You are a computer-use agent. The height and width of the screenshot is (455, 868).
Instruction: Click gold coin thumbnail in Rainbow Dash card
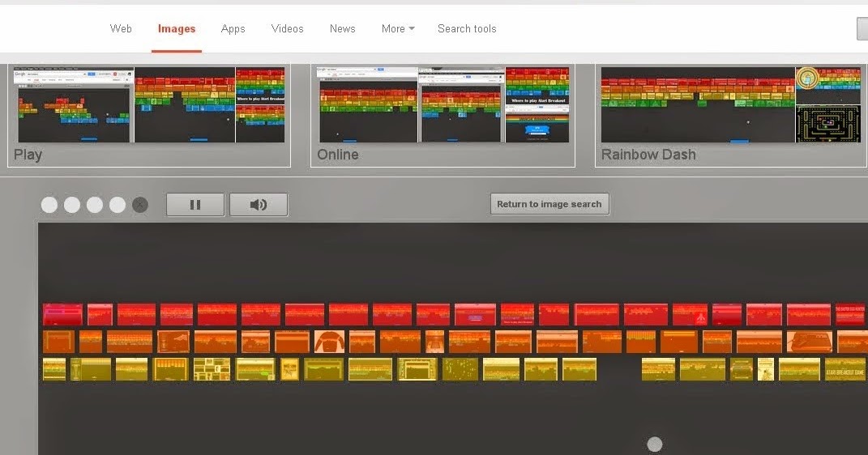[x=828, y=86]
